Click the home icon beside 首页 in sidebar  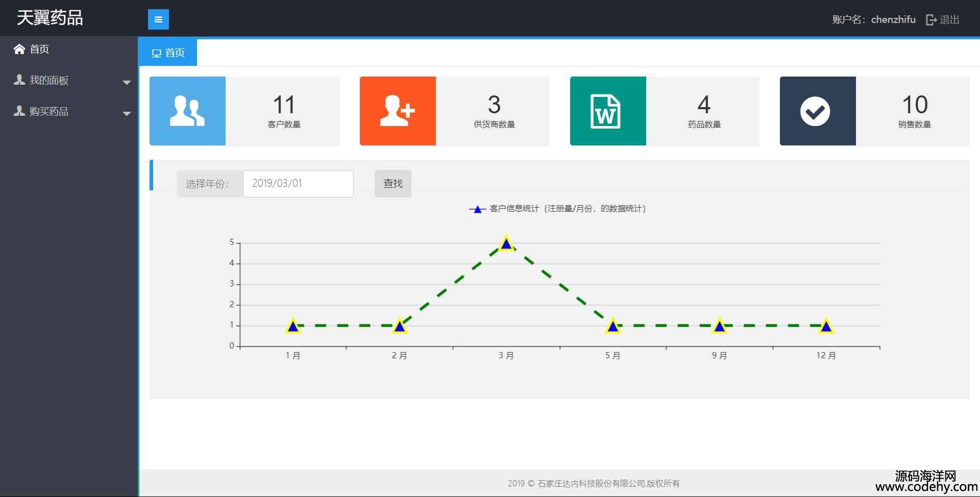tap(19, 49)
